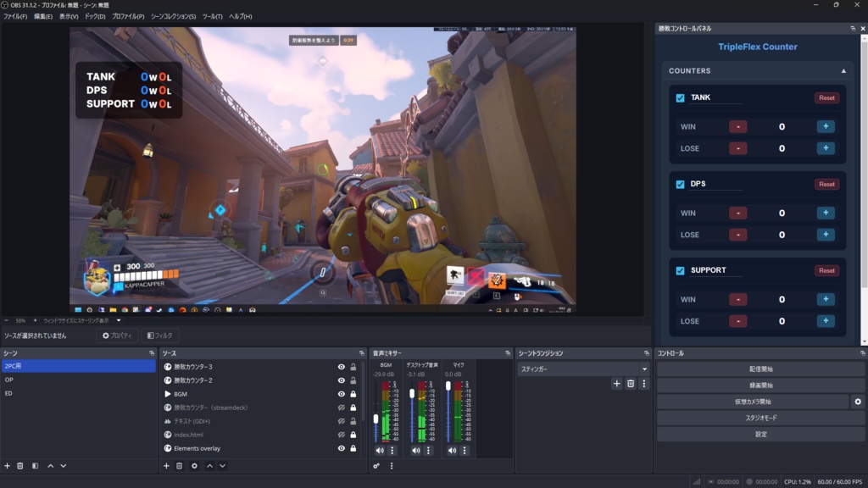The width and height of the screenshot is (868, 488).
Task: Mute the デスクトップ音声 speaker icon
Action: (415, 451)
